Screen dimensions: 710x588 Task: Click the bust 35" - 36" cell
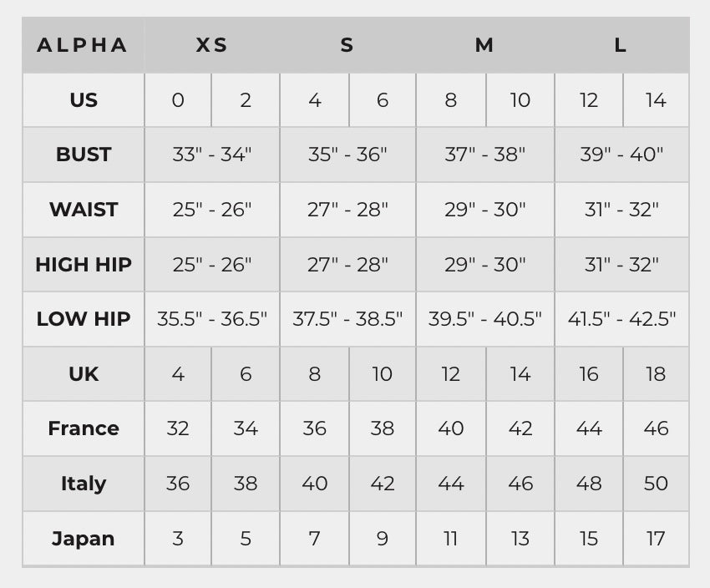coord(347,155)
